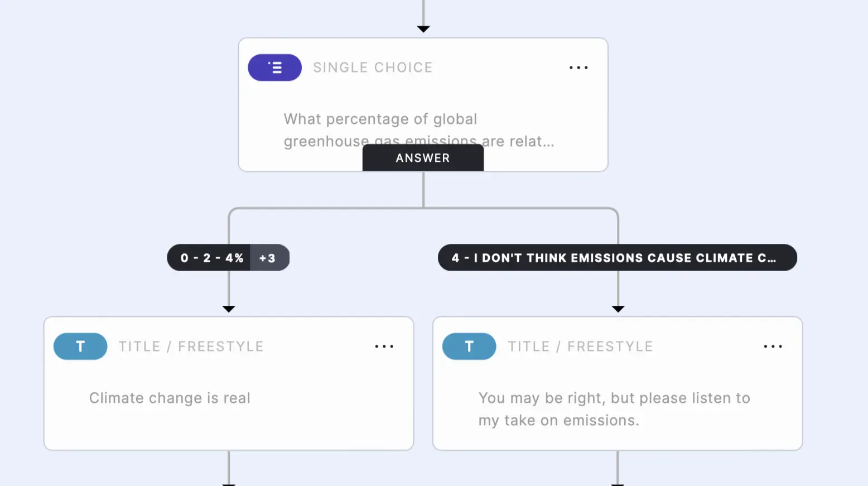The image size is (868, 486).
Task: Open options menu on the emissions take node
Action: point(773,346)
